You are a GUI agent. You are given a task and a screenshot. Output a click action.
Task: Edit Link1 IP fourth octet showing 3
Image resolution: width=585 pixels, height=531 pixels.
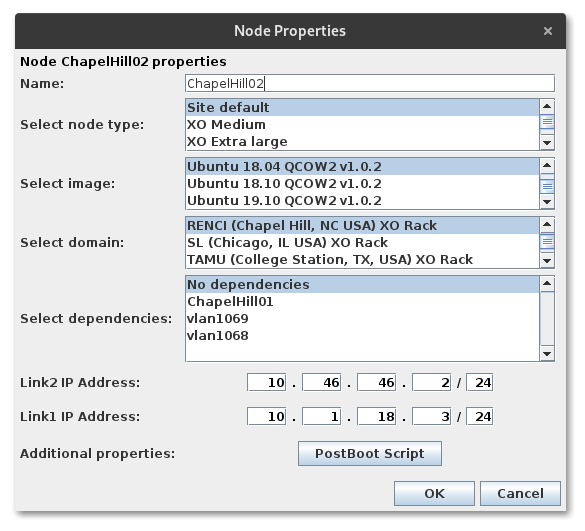tap(432, 416)
